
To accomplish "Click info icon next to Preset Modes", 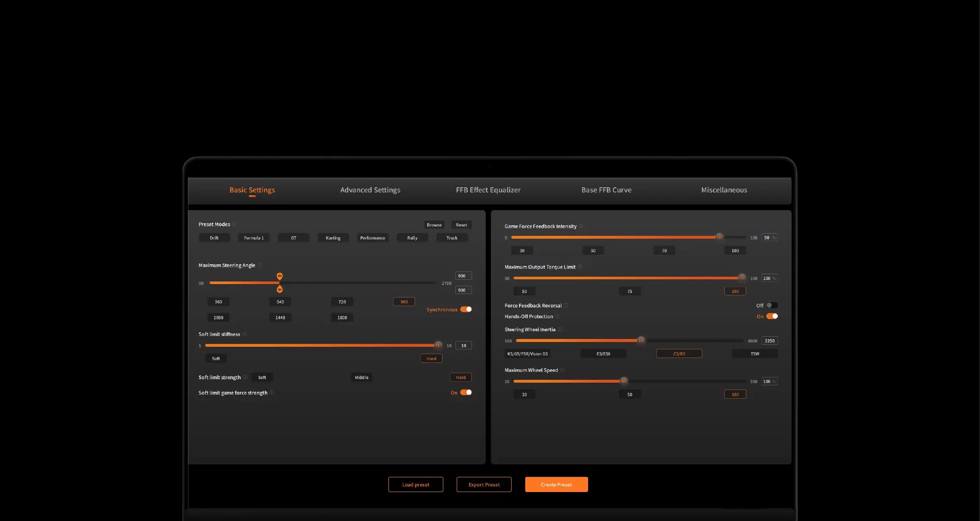I will [x=234, y=224].
